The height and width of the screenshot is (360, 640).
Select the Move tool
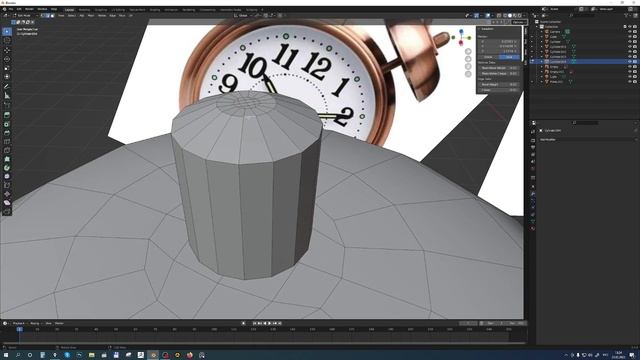pyautogui.click(x=7, y=50)
